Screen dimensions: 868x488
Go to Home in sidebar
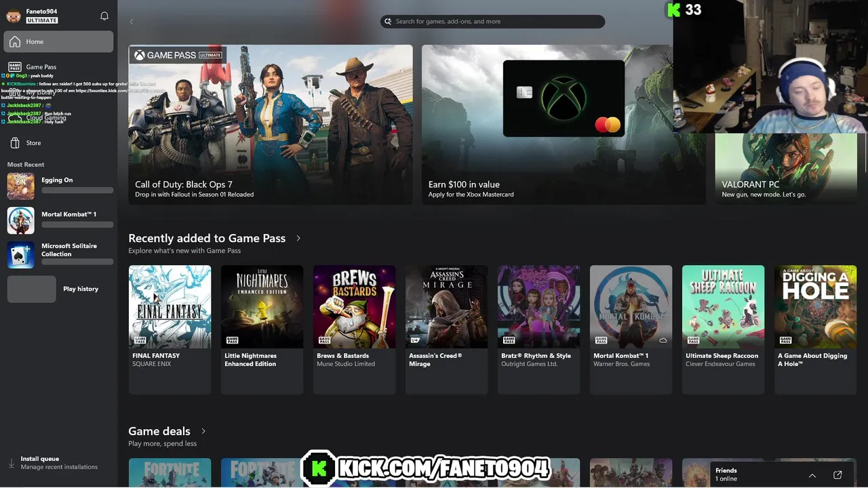[x=58, y=41]
